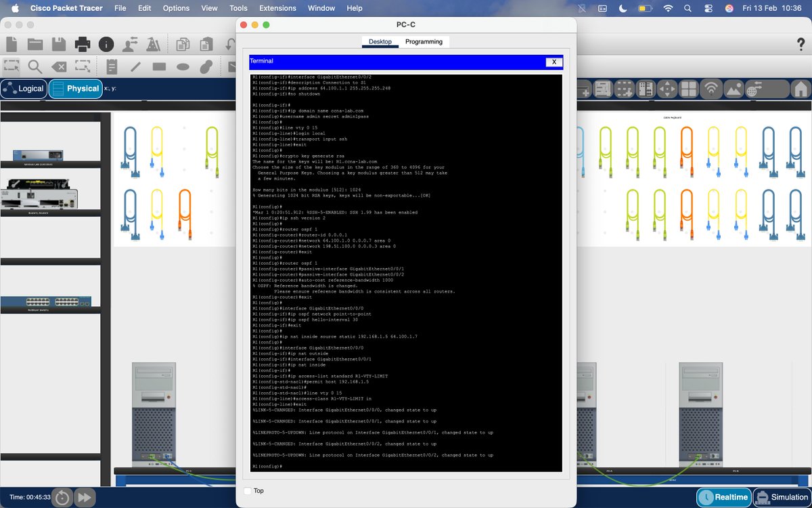Screen dimensions: 812x508
Task: Click the Power Cycle Devices button
Action: pyautogui.click(x=62, y=497)
